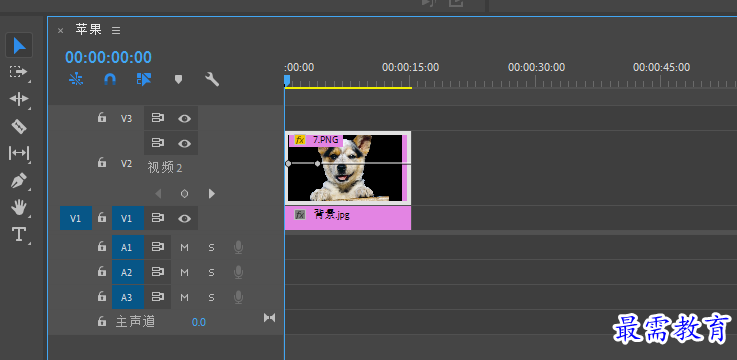Viewport: 737px width, 360px height.
Task: Add a marker with the marker icon
Action: pos(178,79)
